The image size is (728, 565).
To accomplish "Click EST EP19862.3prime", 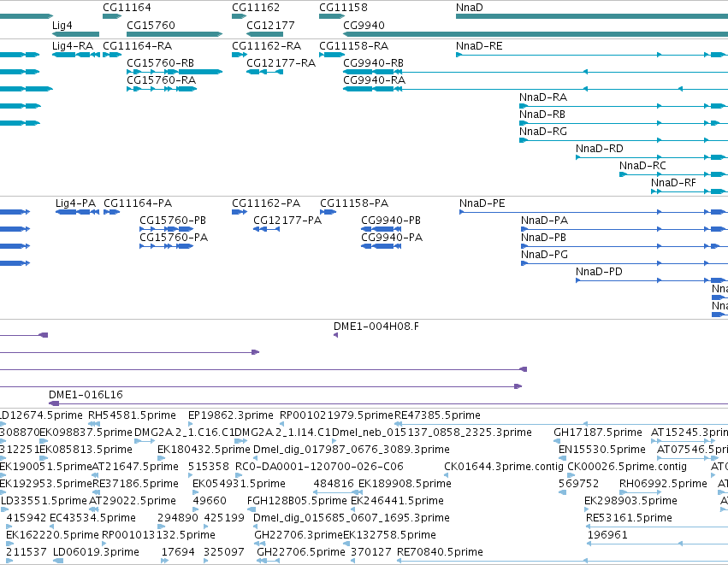I will (x=231, y=415).
